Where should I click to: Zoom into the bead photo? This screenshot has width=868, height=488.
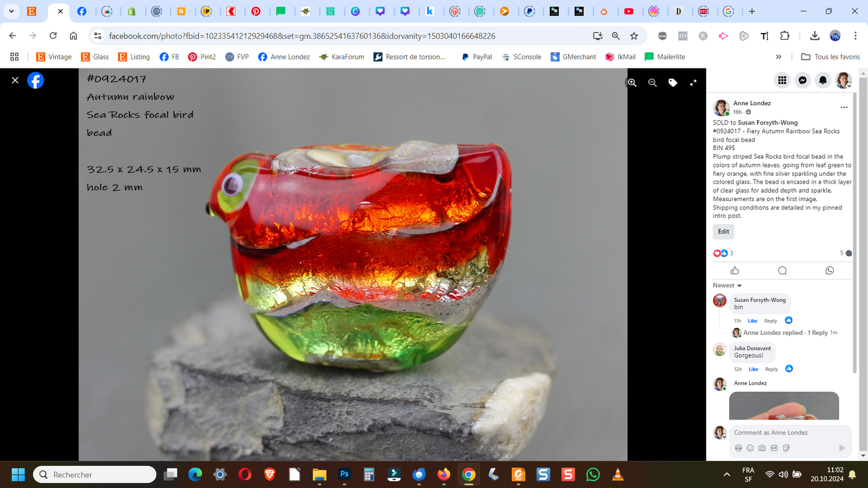[632, 82]
